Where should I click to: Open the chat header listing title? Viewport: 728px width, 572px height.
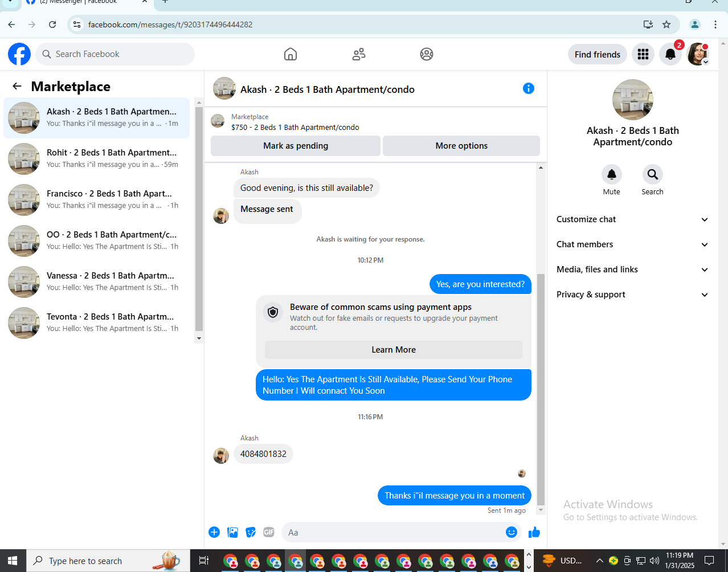point(328,89)
